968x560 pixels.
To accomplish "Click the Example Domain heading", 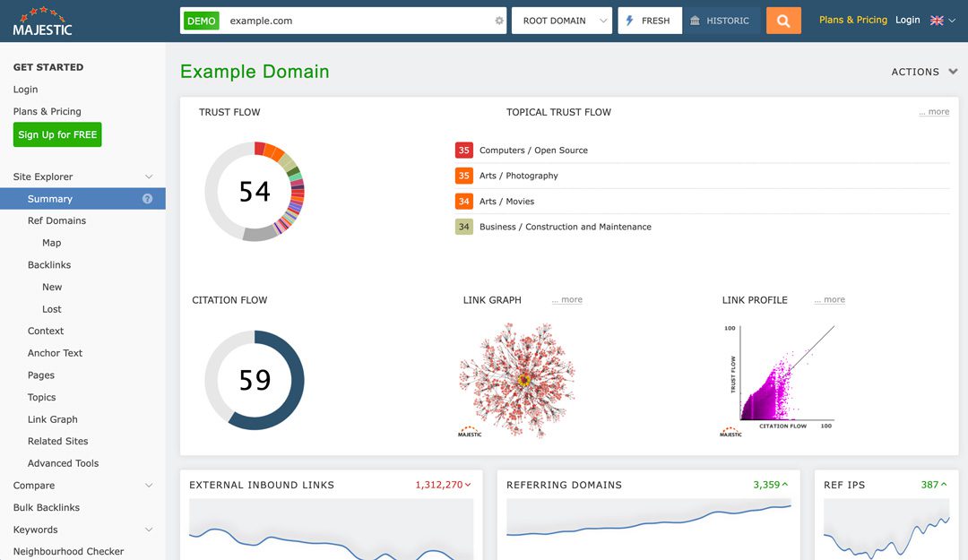I will click(255, 72).
